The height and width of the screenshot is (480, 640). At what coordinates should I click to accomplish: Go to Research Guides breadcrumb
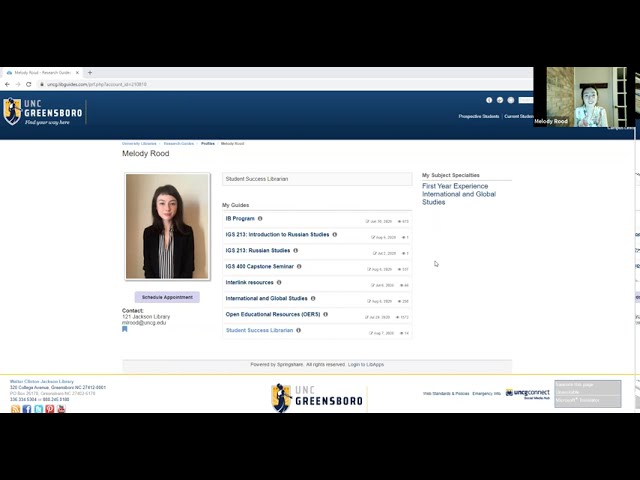tap(178, 144)
